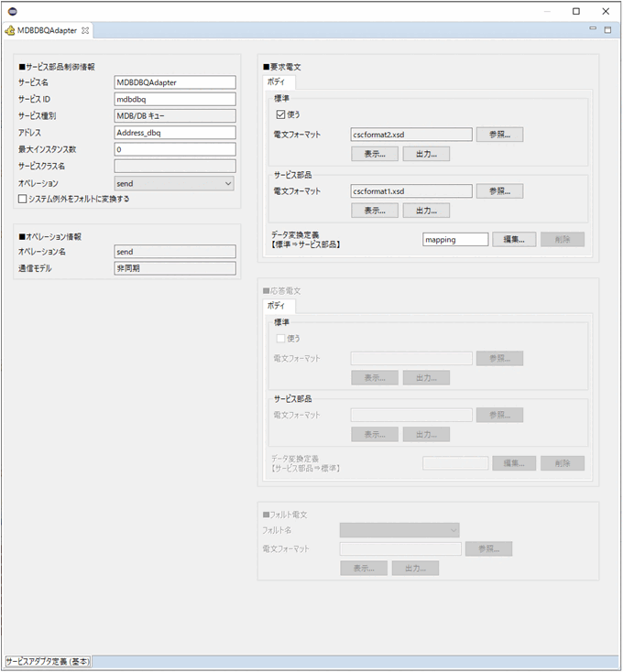Uncheck 使う checkbox in 要求電文 標準

(x=281, y=114)
